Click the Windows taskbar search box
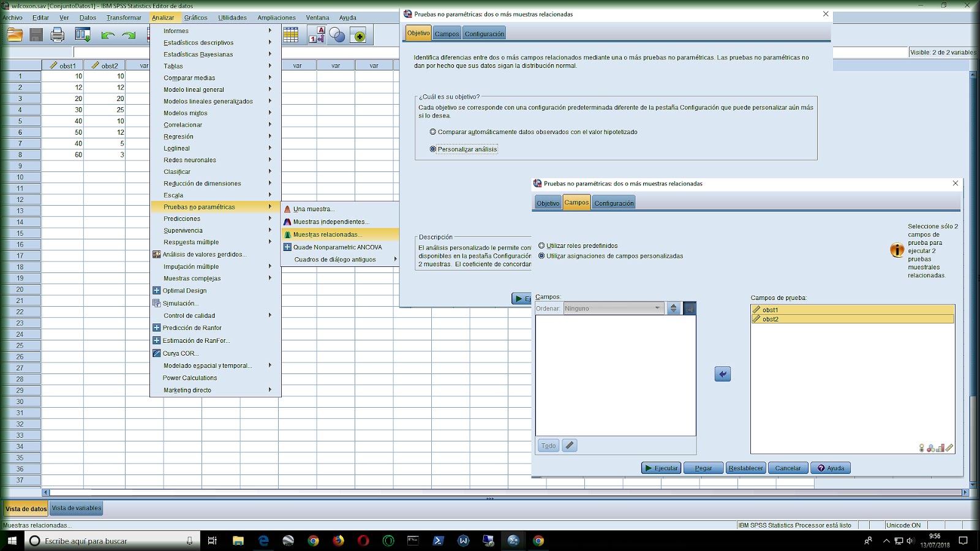The height and width of the screenshot is (551, 980). pos(111,541)
